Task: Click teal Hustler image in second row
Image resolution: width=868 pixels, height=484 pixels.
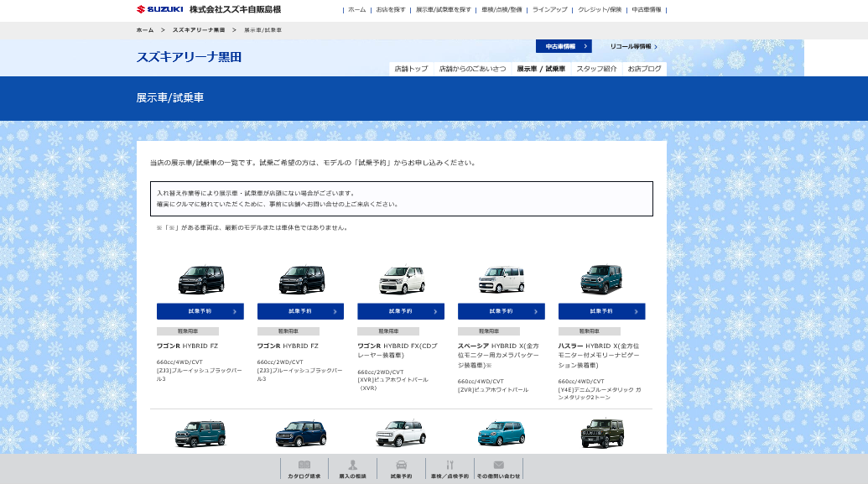Action: [201, 434]
